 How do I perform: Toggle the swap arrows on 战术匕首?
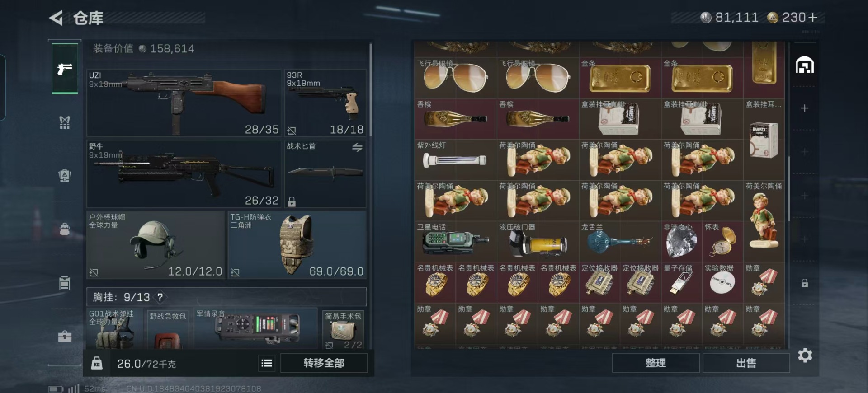tap(357, 147)
